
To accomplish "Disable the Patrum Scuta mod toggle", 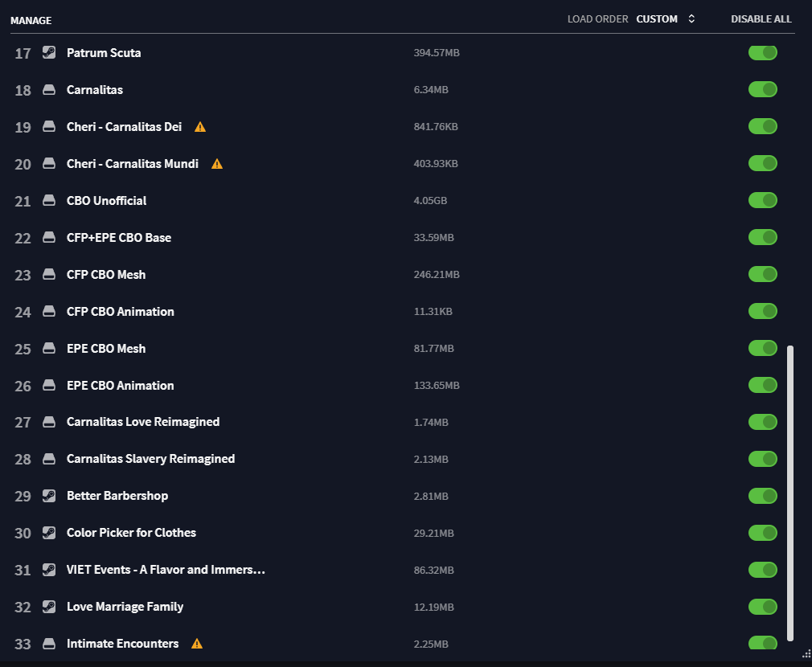I will click(763, 52).
